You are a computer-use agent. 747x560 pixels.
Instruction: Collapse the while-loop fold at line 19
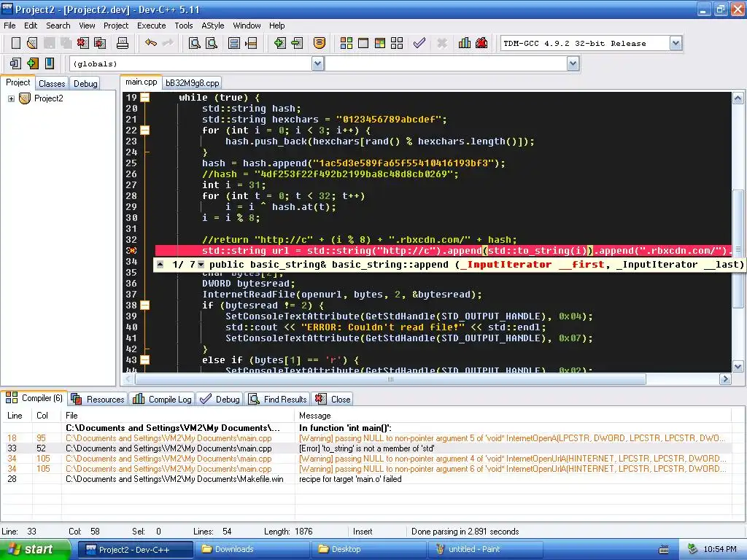tap(145, 98)
